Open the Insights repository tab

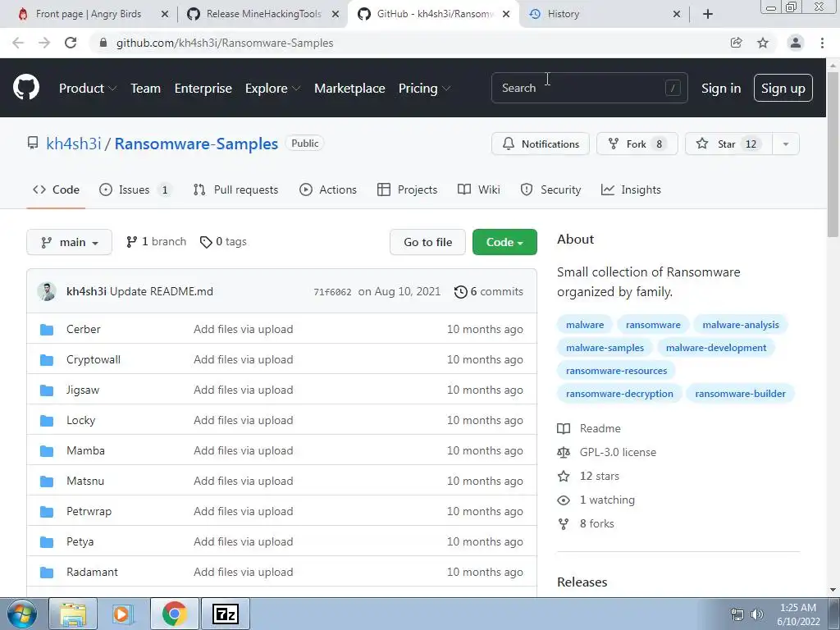click(631, 189)
